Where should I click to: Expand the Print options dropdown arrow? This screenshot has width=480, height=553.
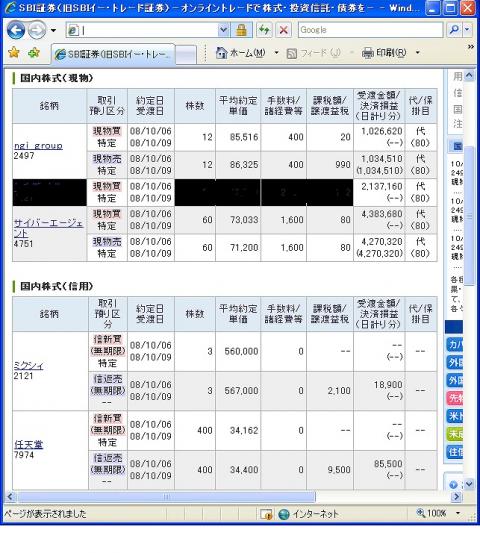coord(418,53)
